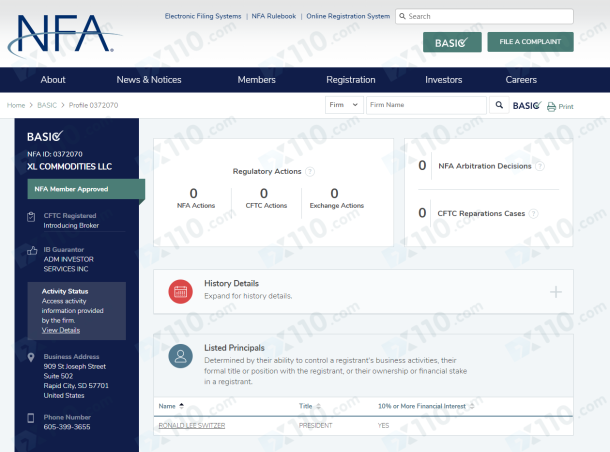Click the NFA Actions count
The image size is (610, 452).
click(x=194, y=193)
